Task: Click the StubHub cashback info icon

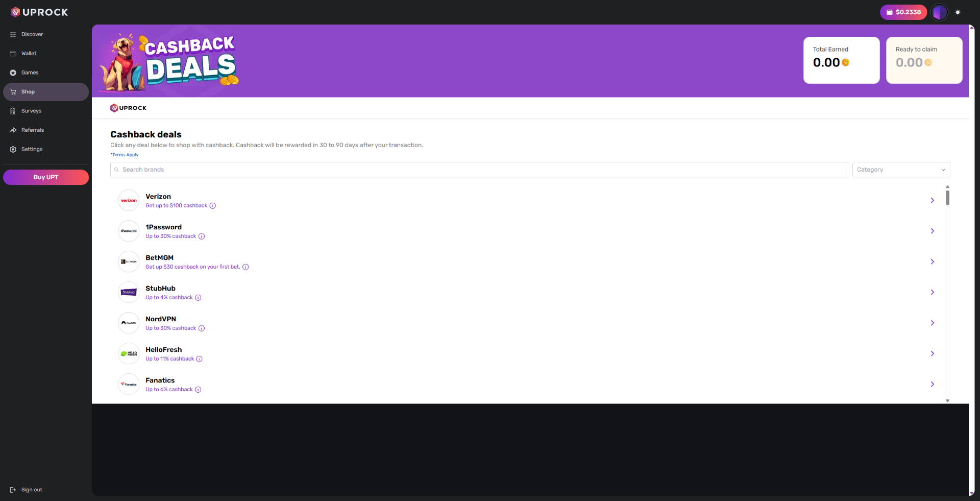Action: [x=198, y=298]
